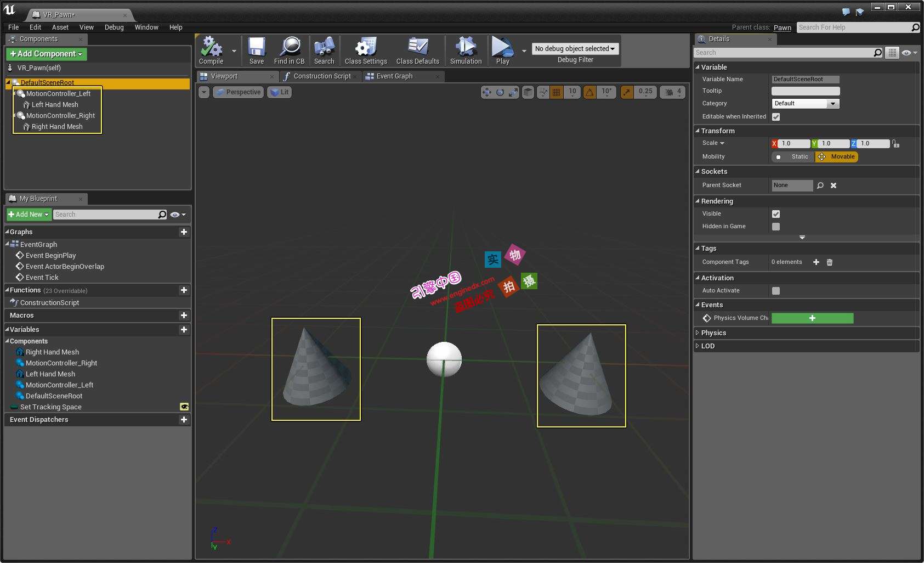Add a new Graph with plus icon
The height and width of the screenshot is (563, 924).
point(184,232)
